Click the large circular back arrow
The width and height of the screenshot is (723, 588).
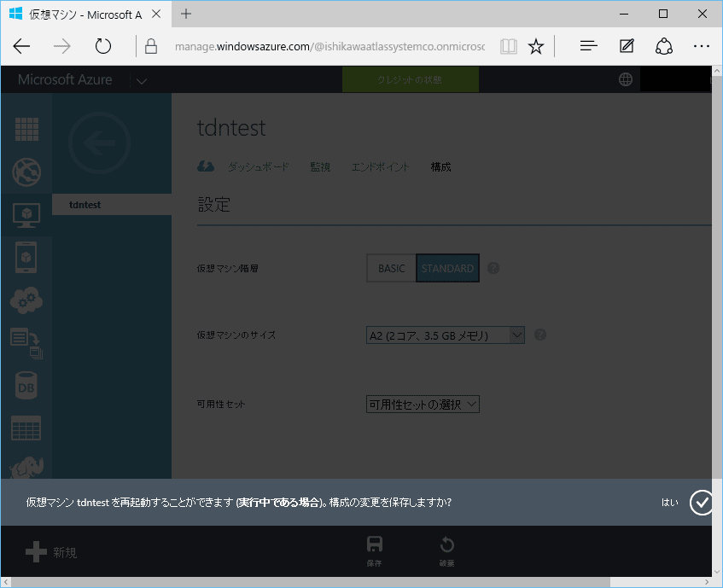[x=99, y=143]
